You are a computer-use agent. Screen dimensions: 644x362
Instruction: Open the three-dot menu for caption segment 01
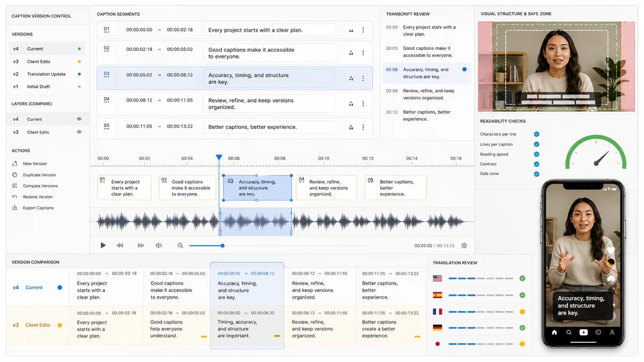click(363, 30)
